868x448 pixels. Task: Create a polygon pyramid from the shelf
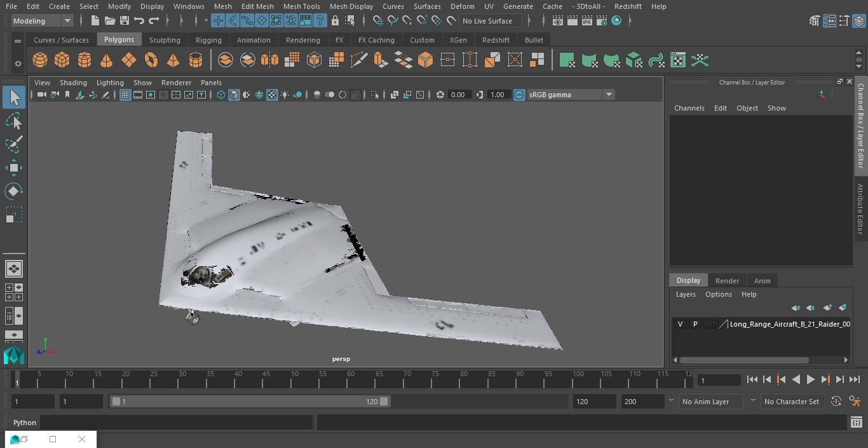173,60
